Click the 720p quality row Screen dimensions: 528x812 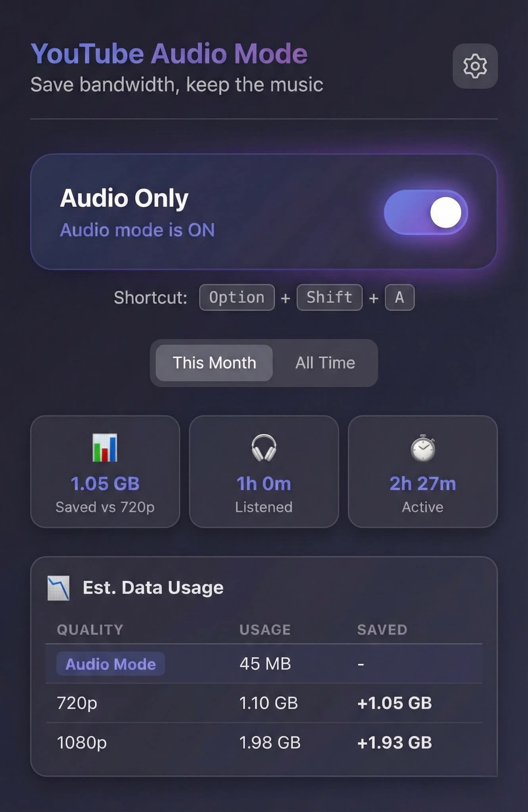click(264, 703)
